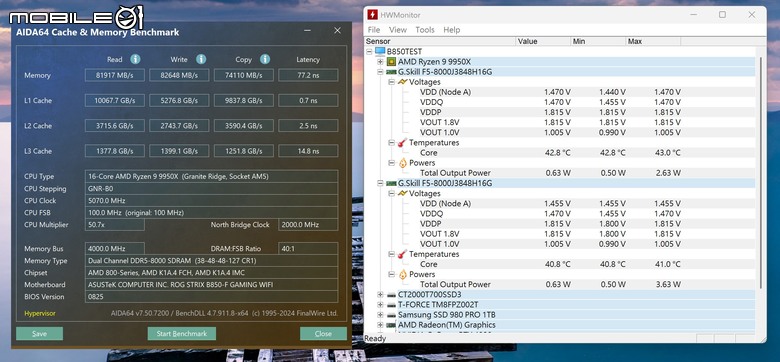Click the Save button in AIDA64
This screenshot has height=362, width=780.
click(x=39, y=334)
